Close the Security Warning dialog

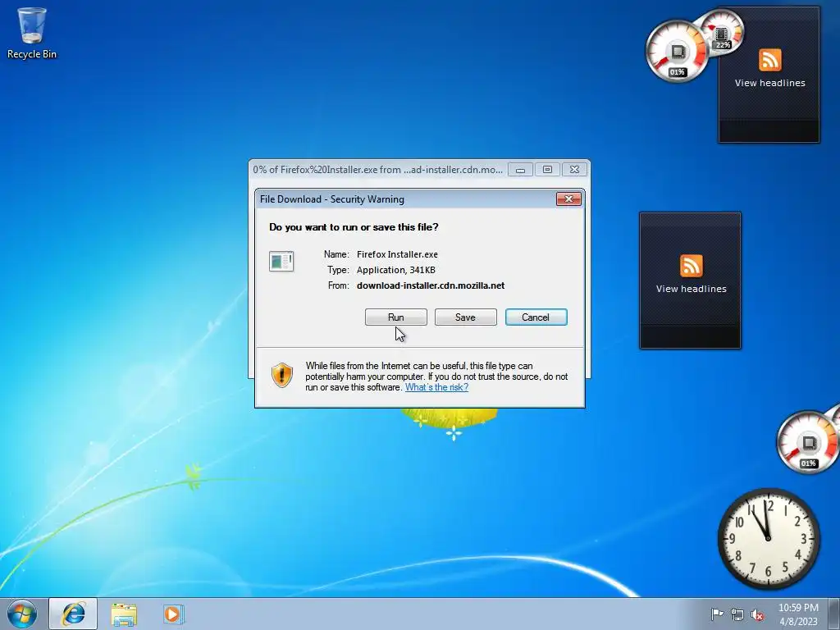568,199
